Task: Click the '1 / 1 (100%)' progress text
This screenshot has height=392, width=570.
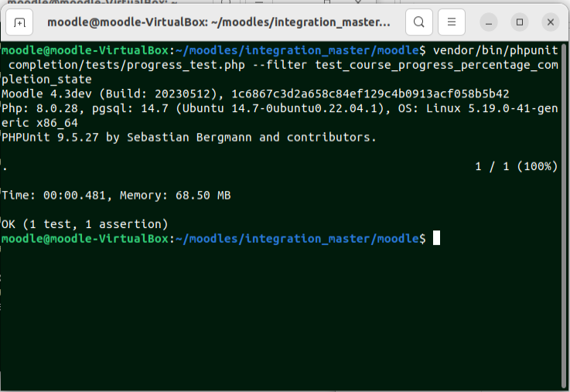Action: 516,166
